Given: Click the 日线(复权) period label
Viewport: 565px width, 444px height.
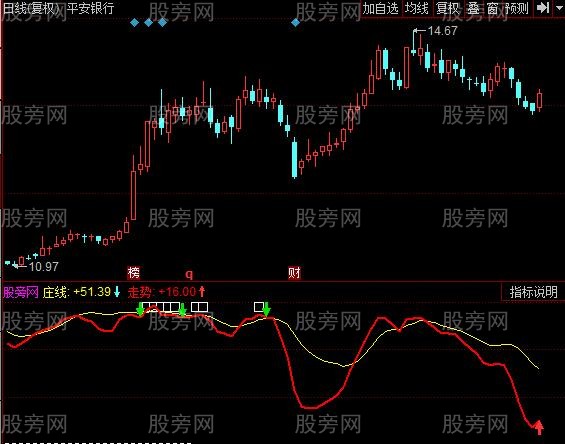Looking at the screenshot, I should pos(32,9).
